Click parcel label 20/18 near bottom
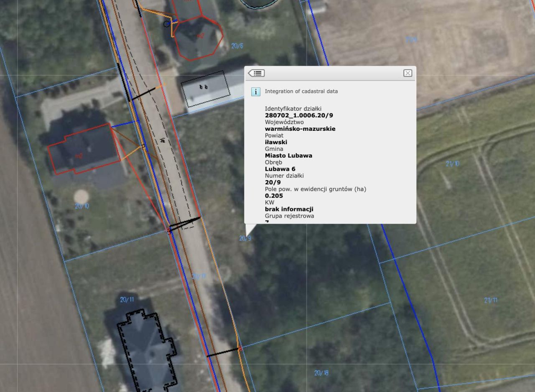The width and height of the screenshot is (535, 392). click(321, 373)
